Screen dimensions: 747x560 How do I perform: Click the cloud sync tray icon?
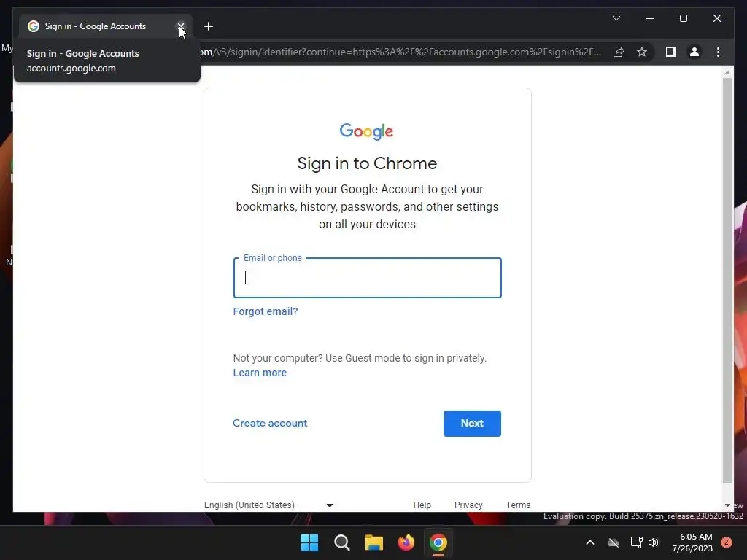614,542
